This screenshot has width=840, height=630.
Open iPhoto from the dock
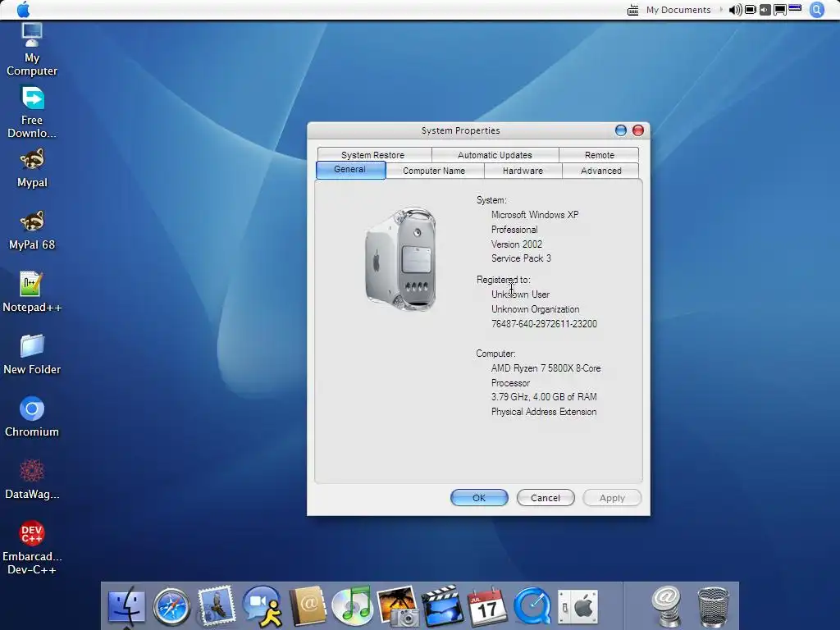(398, 606)
